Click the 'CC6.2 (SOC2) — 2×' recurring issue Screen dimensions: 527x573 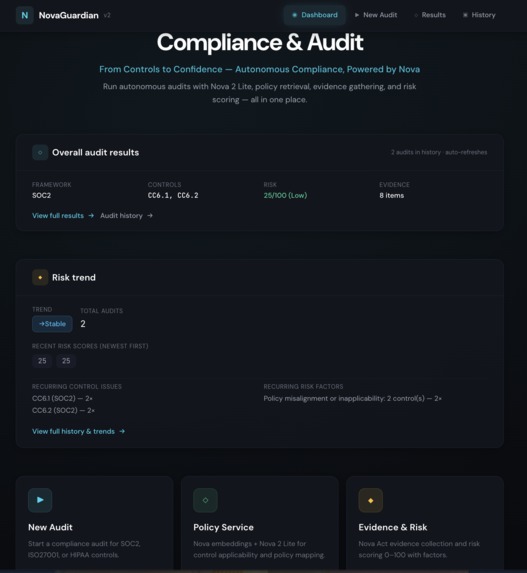coord(63,410)
